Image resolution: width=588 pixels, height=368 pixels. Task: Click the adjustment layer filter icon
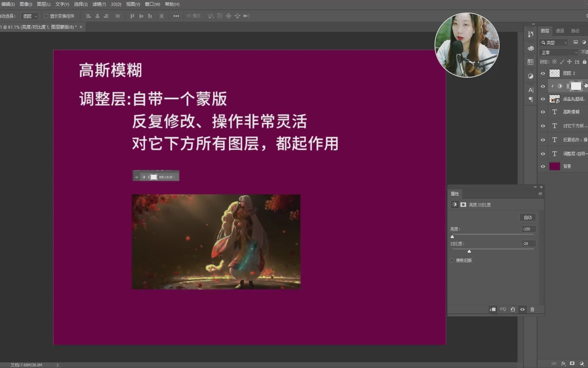pos(584,42)
